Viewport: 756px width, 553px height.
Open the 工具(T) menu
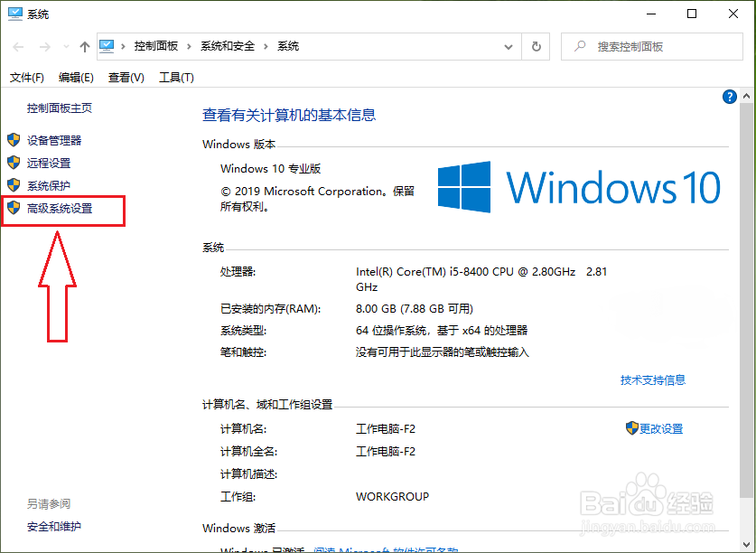pyautogui.click(x=176, y=78)
